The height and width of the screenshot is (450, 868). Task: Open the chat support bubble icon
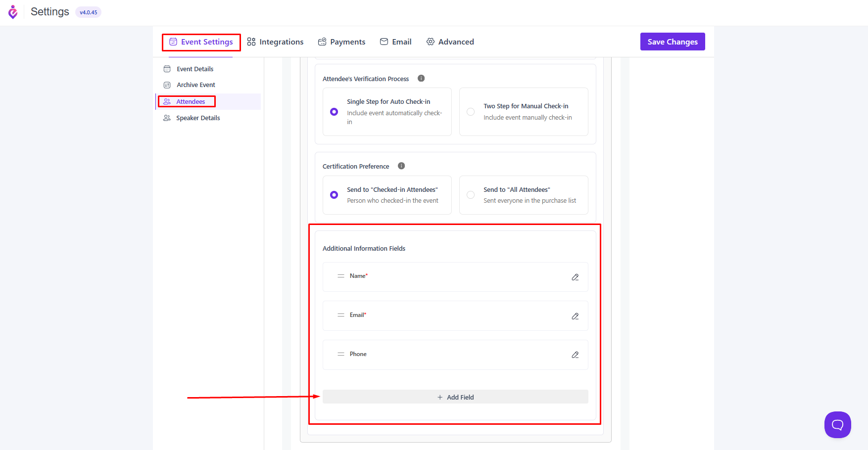tap(837, 424)
